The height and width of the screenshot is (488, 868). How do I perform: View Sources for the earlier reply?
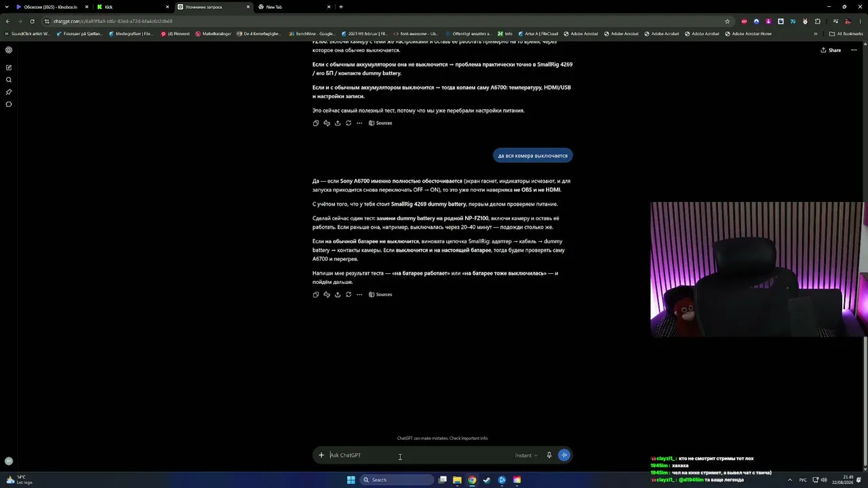pyautogui.click(x=380, y=123)
